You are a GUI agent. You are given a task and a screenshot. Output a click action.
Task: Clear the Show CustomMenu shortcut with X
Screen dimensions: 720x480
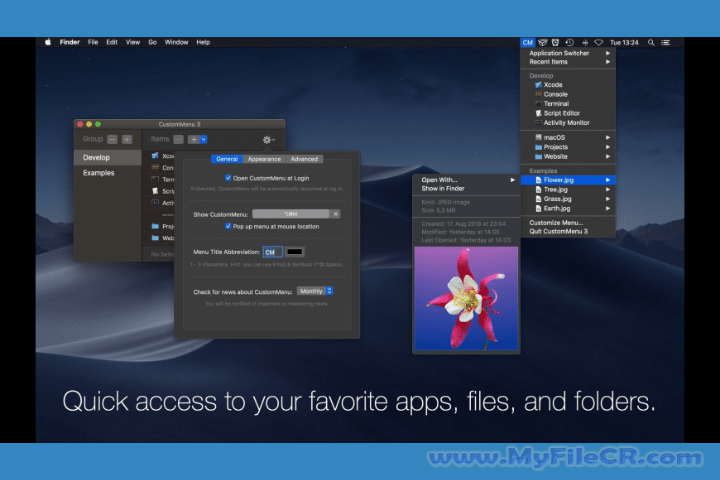(336, 214)
